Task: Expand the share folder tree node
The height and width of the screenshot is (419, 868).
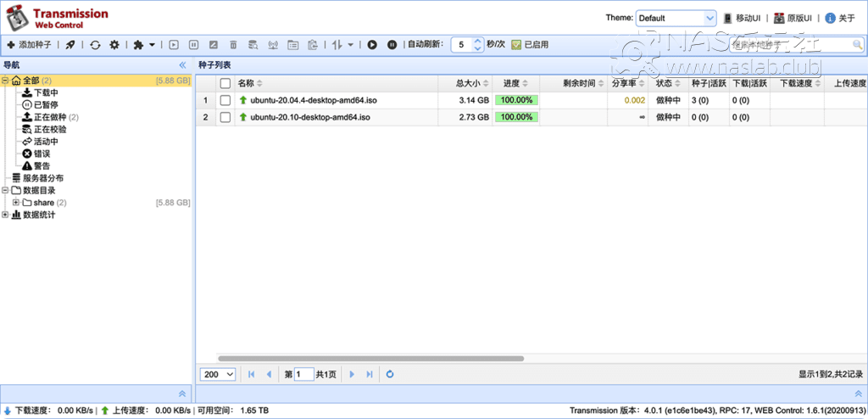Action: point(15,203)
